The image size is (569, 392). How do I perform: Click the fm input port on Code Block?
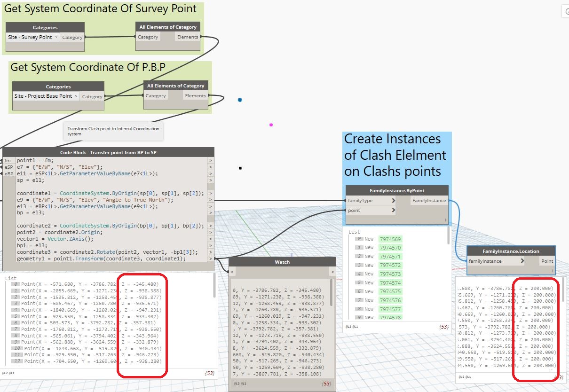click(8, 160)
